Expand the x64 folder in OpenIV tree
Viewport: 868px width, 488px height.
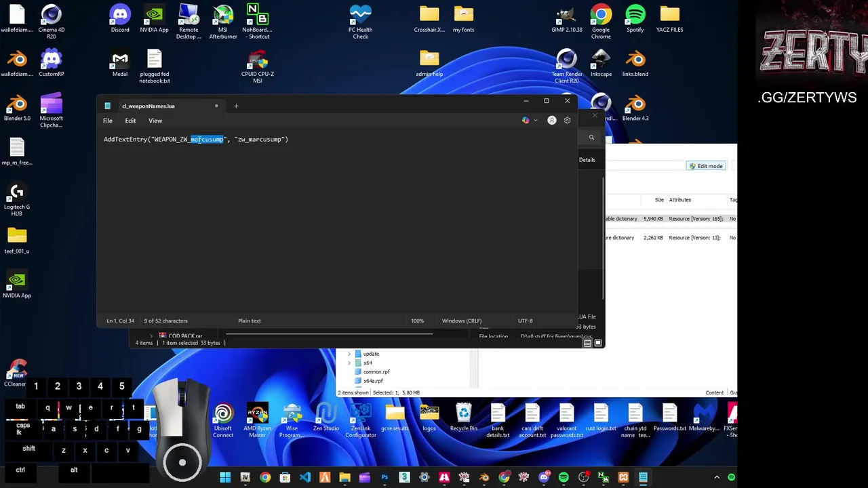click(349, 363)
